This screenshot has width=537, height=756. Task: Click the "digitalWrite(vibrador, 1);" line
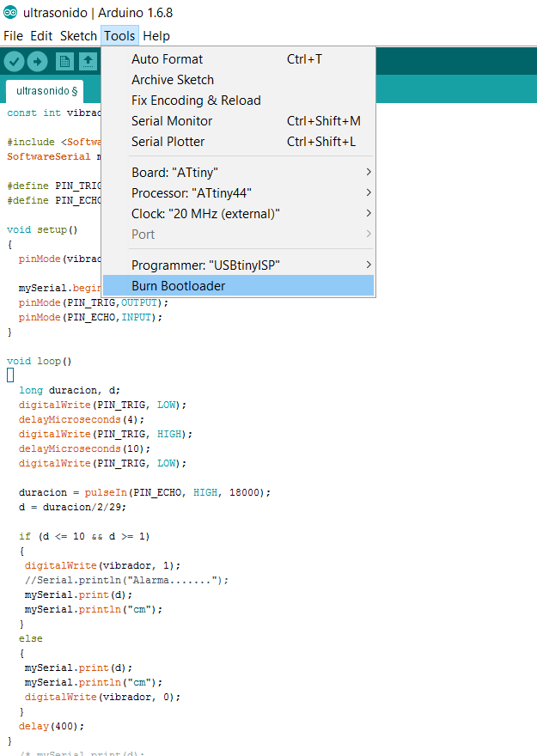[103, 565]
